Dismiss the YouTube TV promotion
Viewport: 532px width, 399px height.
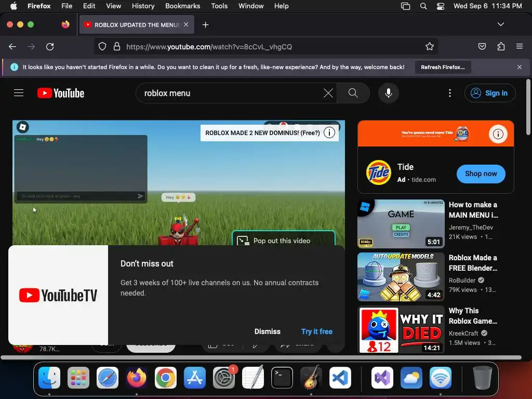268,331
